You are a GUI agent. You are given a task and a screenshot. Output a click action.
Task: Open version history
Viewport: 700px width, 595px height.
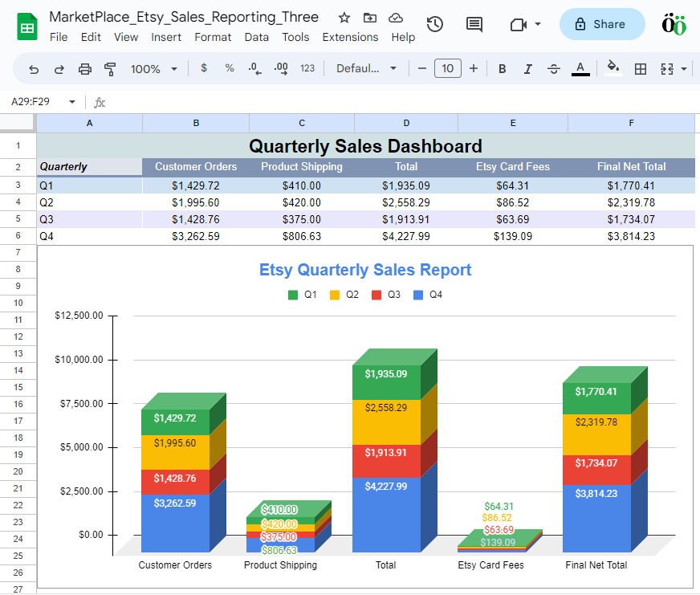pos(434,24)
